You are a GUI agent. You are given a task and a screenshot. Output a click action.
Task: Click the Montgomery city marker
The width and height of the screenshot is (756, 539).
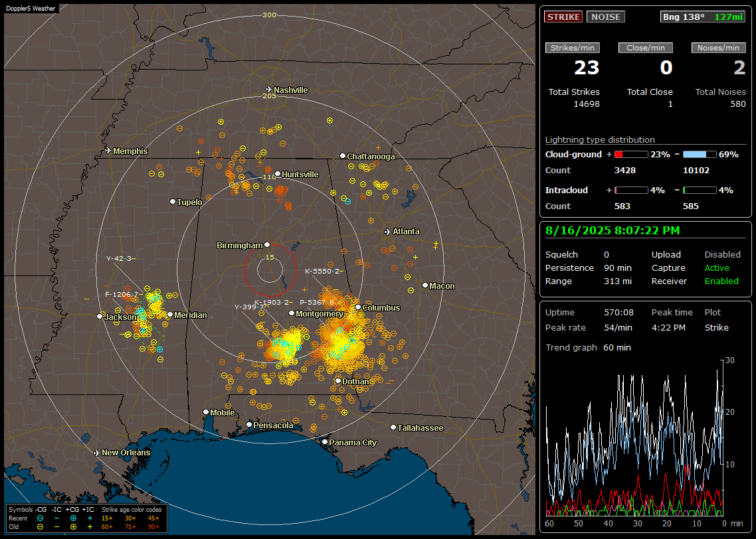coord(291,313)
